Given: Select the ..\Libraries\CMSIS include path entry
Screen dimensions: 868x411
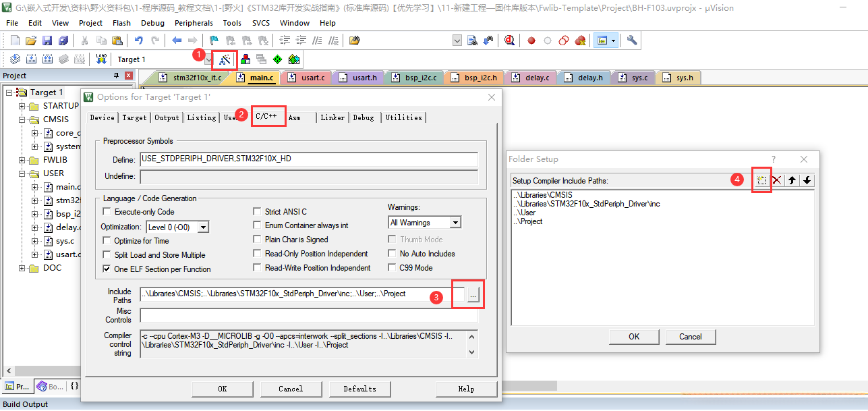Looking at the screenshot, I should click(x=542, y=196).
